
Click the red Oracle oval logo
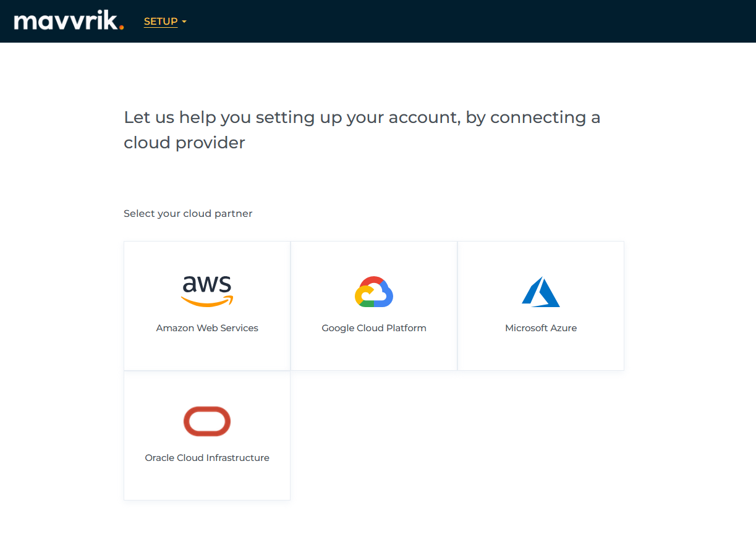point(207,421)
